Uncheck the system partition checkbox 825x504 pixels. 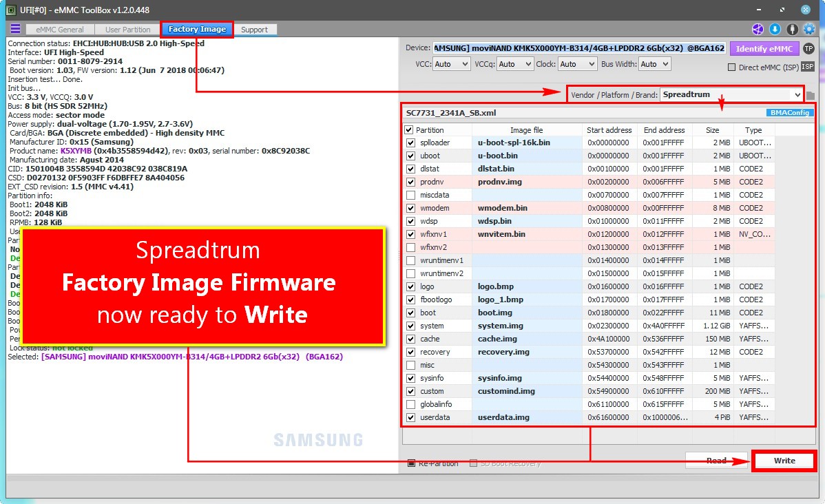(x=411, y=326)
